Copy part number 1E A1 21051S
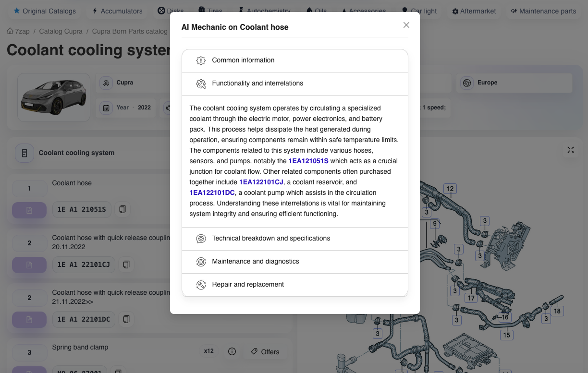 122,209
